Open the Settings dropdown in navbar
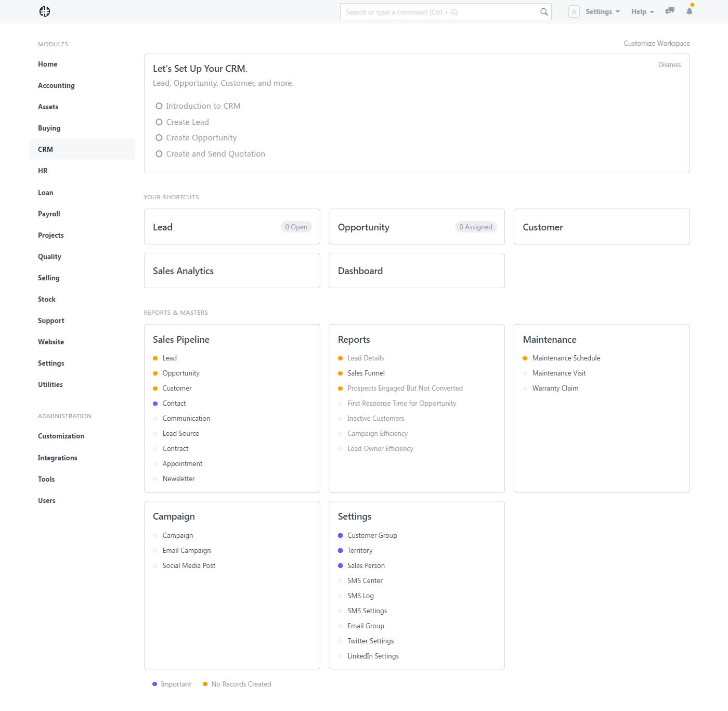The image size is (728, 711). (x=602, y=12)
